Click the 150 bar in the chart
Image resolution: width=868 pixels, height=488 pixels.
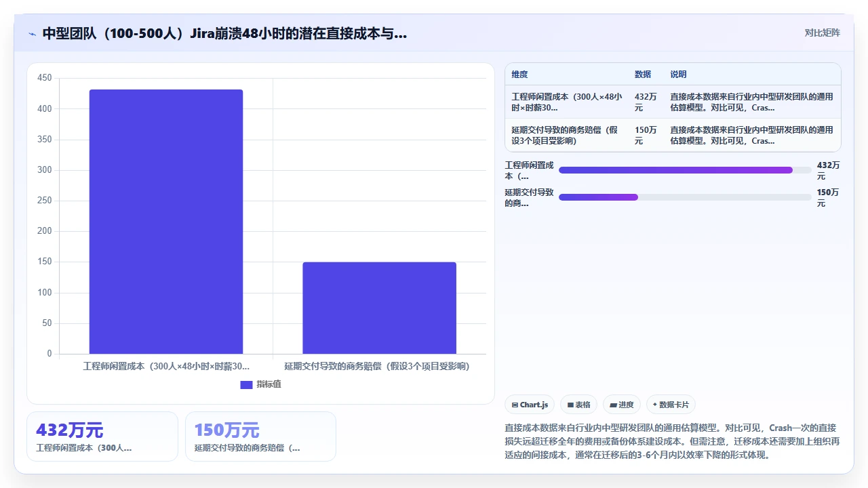[380, 308]
